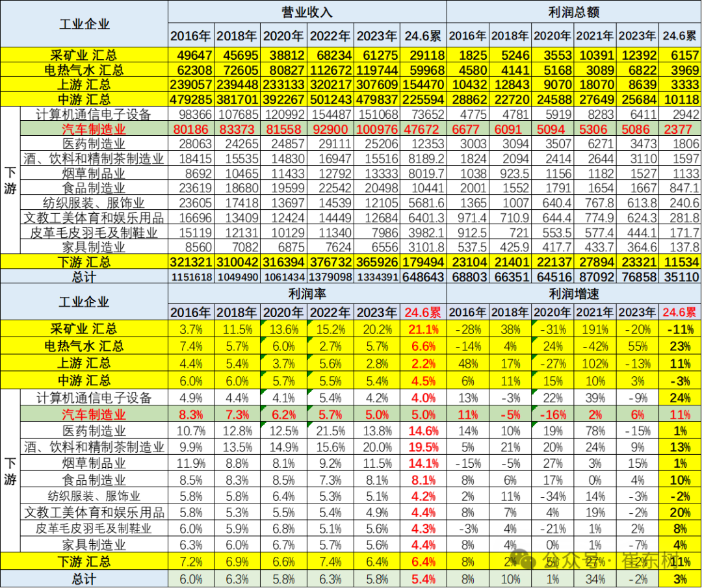
Task: Click the 汽车制造业 profit cell 2377
Action: coord(681,129)
